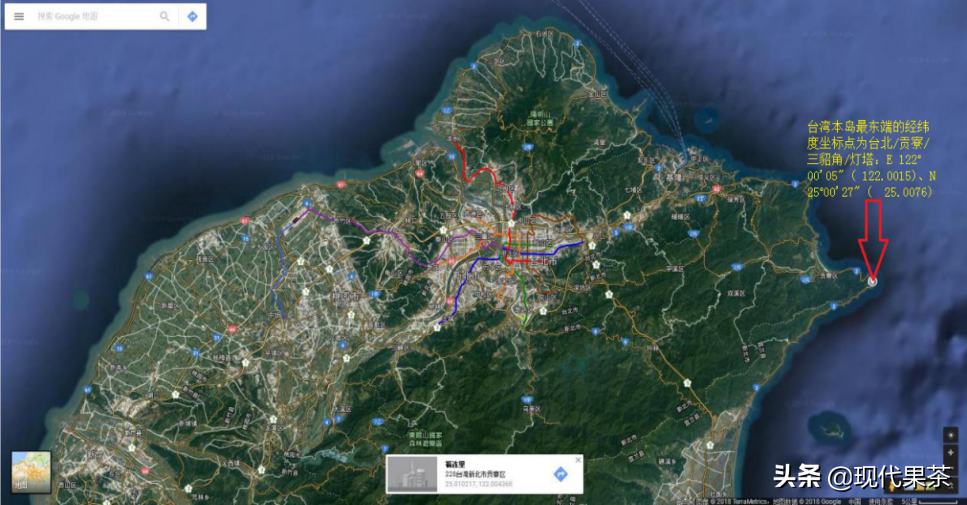Click the 七堵区 map label
Screen dimensions: 967x505
(x=633, y=190)
